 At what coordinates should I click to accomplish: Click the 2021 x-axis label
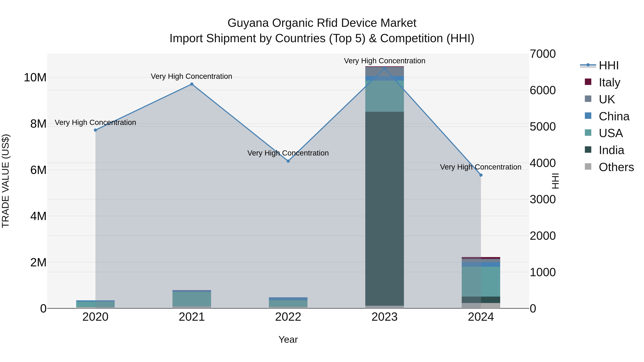[192, 317]
